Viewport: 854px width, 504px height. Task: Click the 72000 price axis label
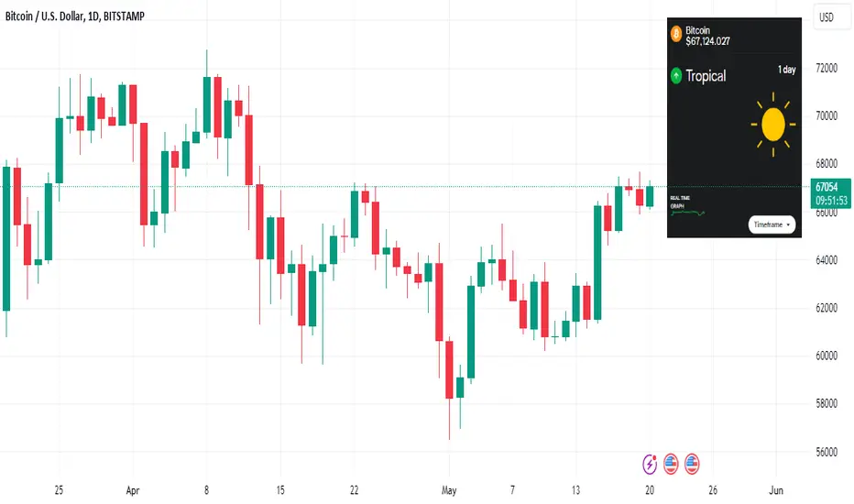coord(827,68)
